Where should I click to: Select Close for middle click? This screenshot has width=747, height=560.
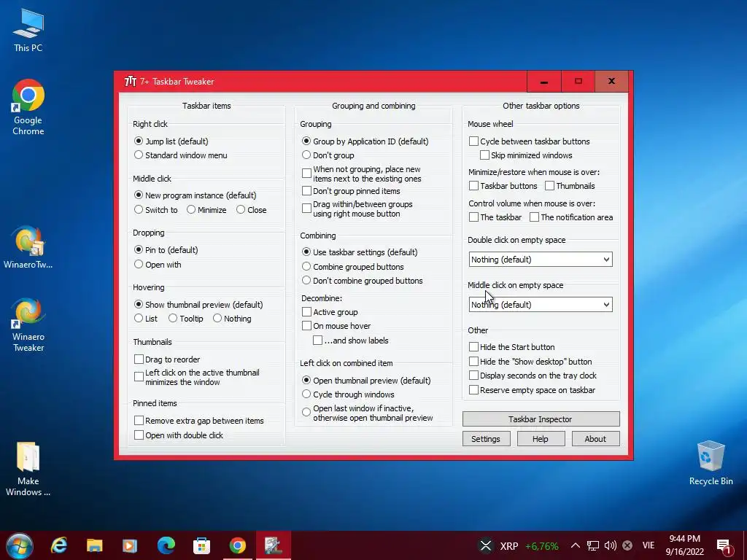tap(251, 210)
